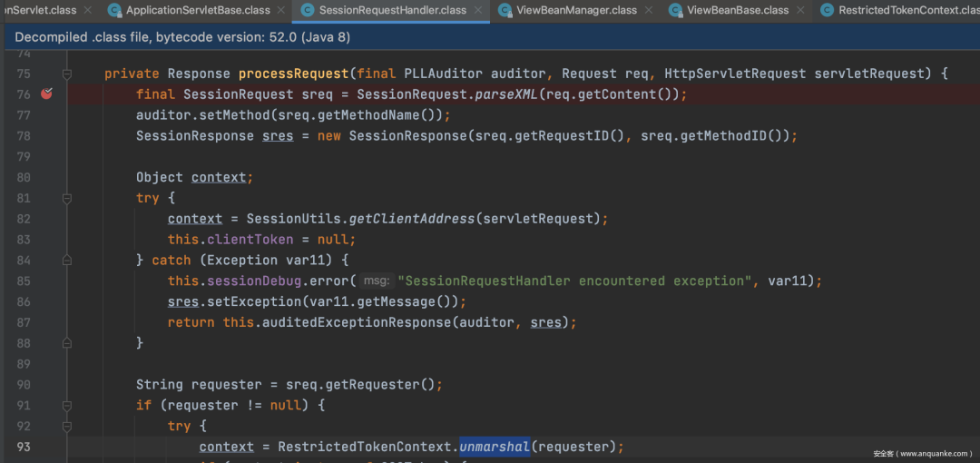Collapse the if block at line 91

[x=67, y=406]
